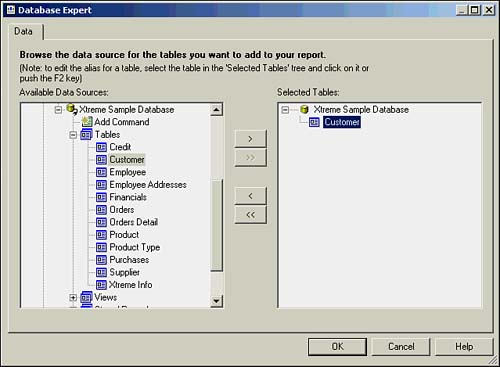This screenshot has width=500, height=367.
Task: Select the Product table
Action: (x=124, y=235)
